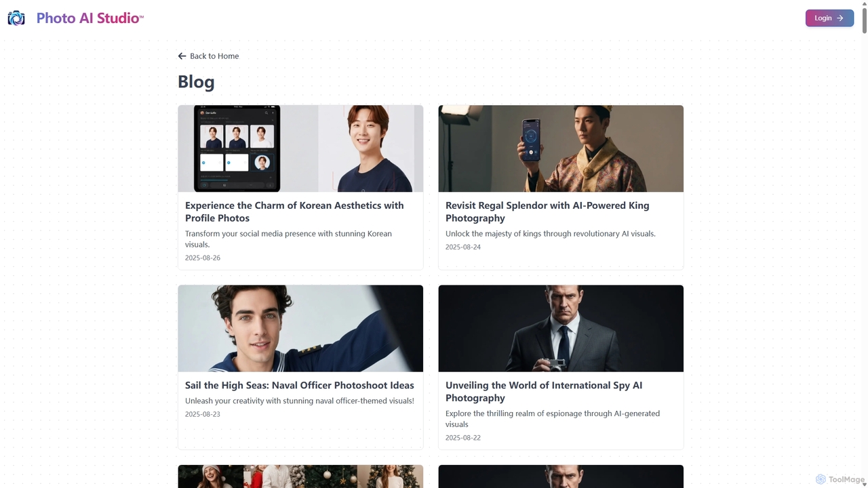868x488 pixels.
Task: Open 'Sail the High Seas: Naval Officer Photoshoot Ideas'
Action: pos(300,385)
